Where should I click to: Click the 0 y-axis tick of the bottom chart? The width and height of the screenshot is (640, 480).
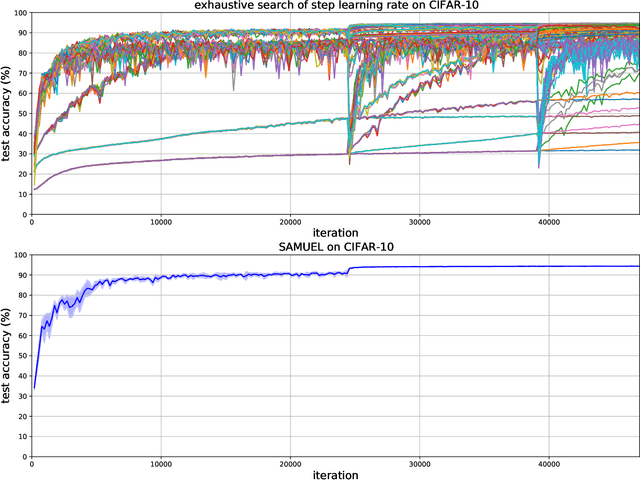(x=25, y=451)
